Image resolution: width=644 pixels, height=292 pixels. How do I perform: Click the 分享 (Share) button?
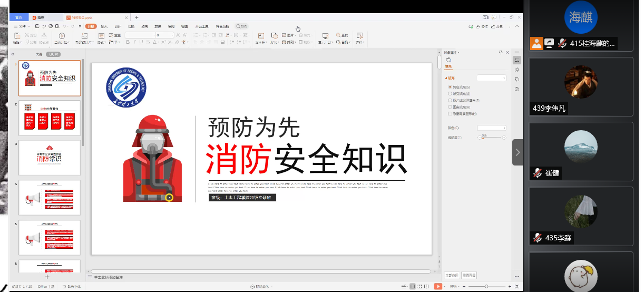[499, 26]
